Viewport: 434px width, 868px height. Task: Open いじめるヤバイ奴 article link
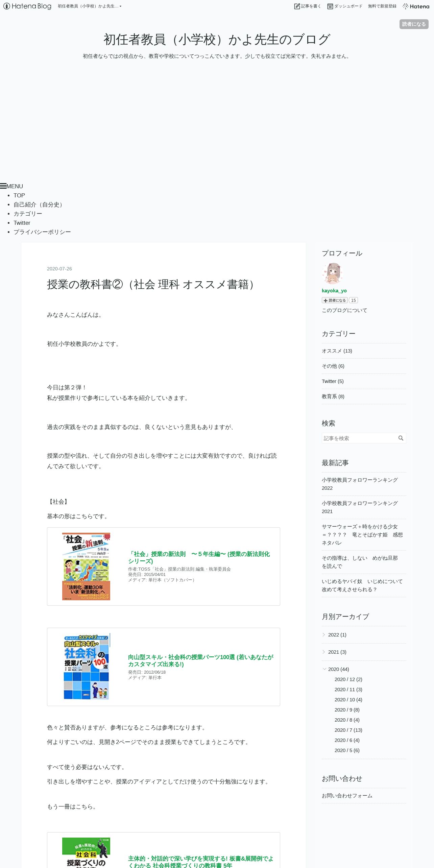point(362,585)
